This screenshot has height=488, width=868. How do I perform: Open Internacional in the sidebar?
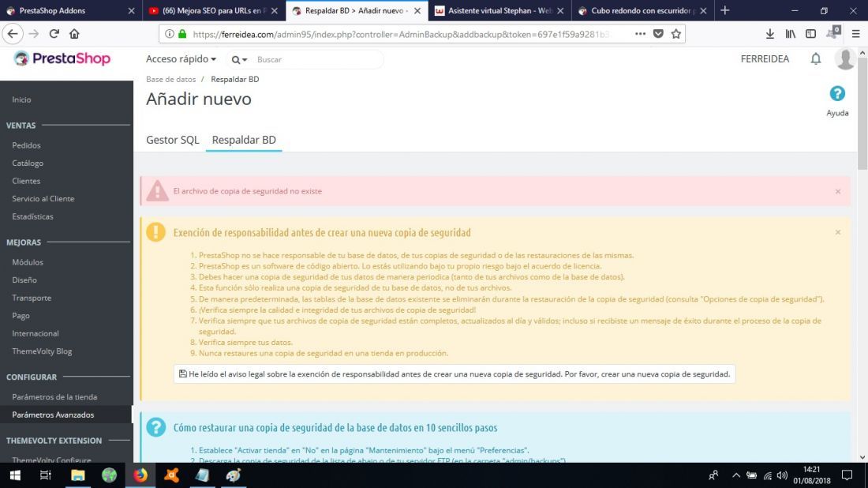click(36, 333)
